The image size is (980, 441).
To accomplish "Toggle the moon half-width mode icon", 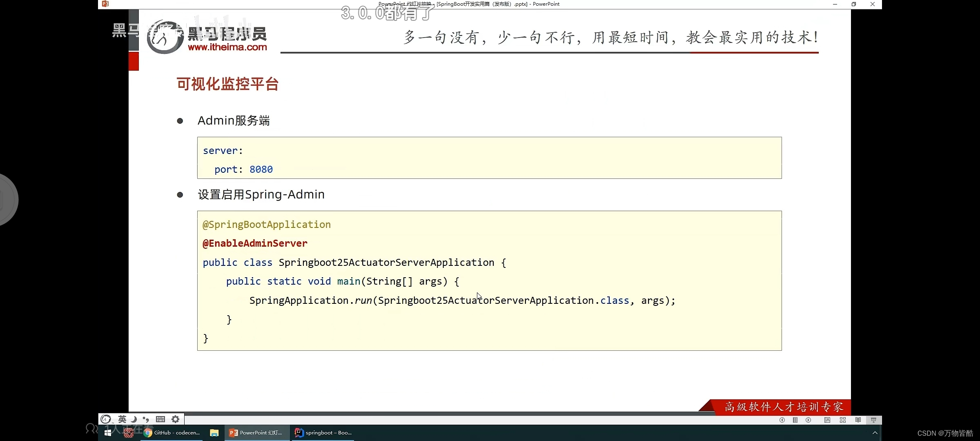I will (134, 419).
